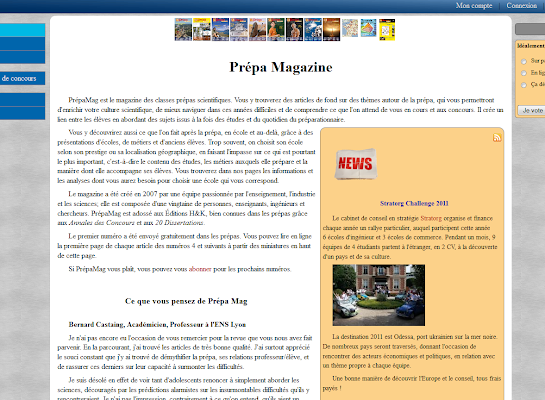Open the France map thumbnail

pyautogui.click(x=350, y=28)
